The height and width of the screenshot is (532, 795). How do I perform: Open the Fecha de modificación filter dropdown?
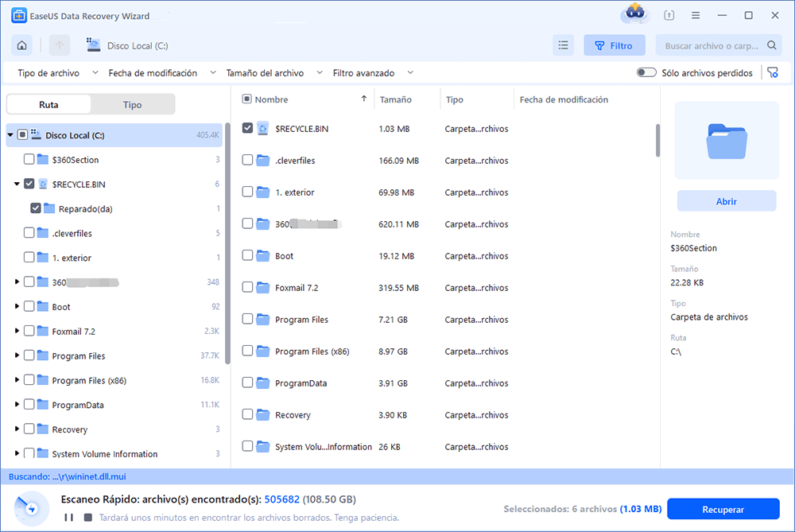click(162, 73)
